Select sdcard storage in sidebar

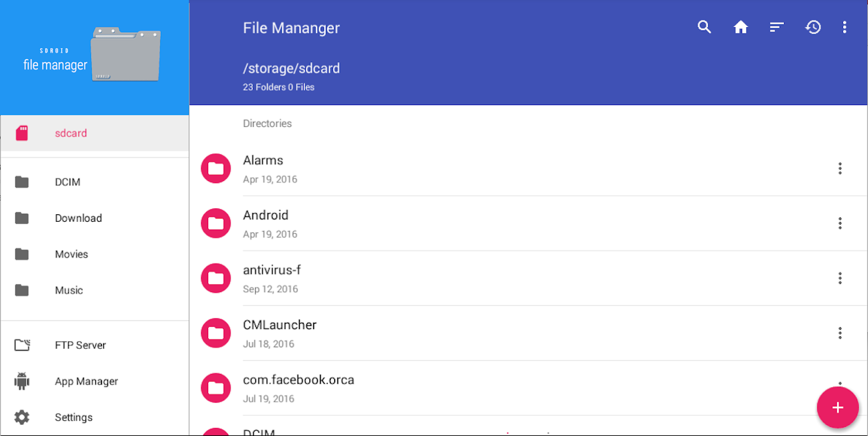(x=70, y=134)
